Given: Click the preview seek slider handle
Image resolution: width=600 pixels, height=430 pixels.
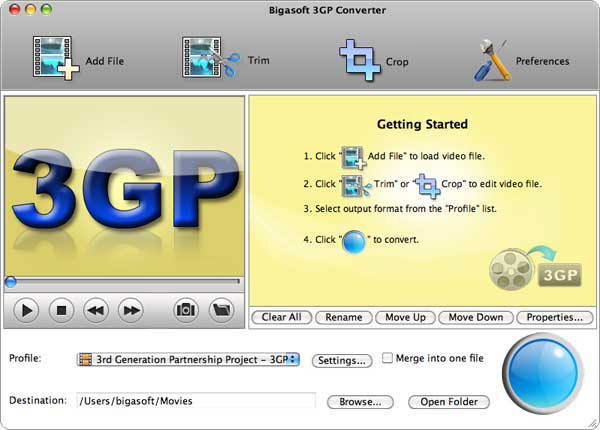Looking at the screenshot, I should tap(10, 282).
